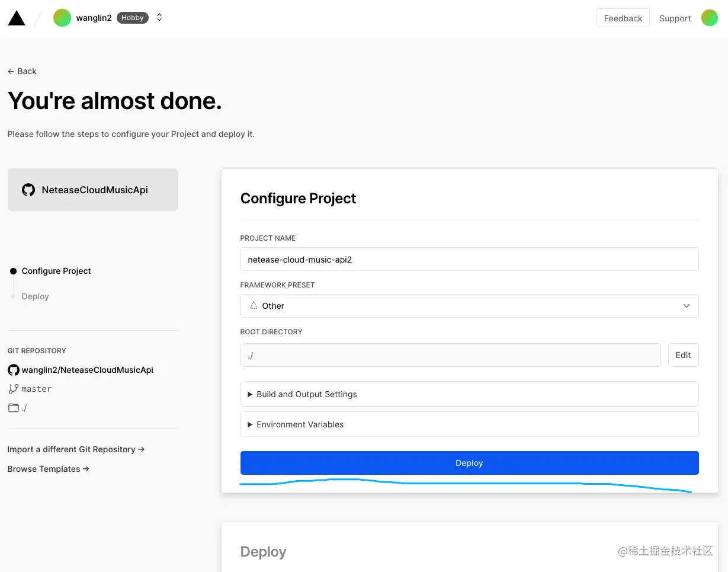Click the Configure Project heading
The width and height of the screenshot is (728, 572).
pyautogui.click(x=298, y=198)
